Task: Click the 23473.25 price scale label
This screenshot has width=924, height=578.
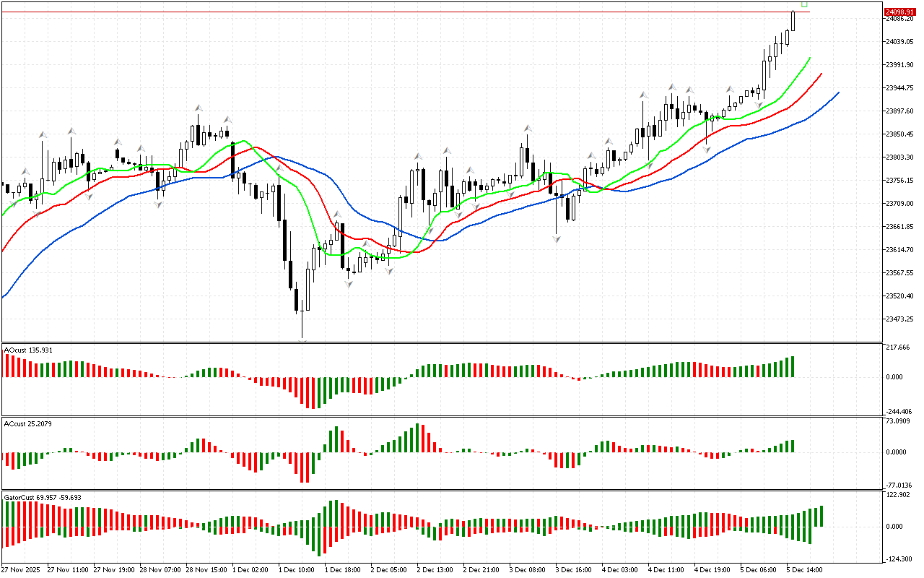Action: pos(899,319)
